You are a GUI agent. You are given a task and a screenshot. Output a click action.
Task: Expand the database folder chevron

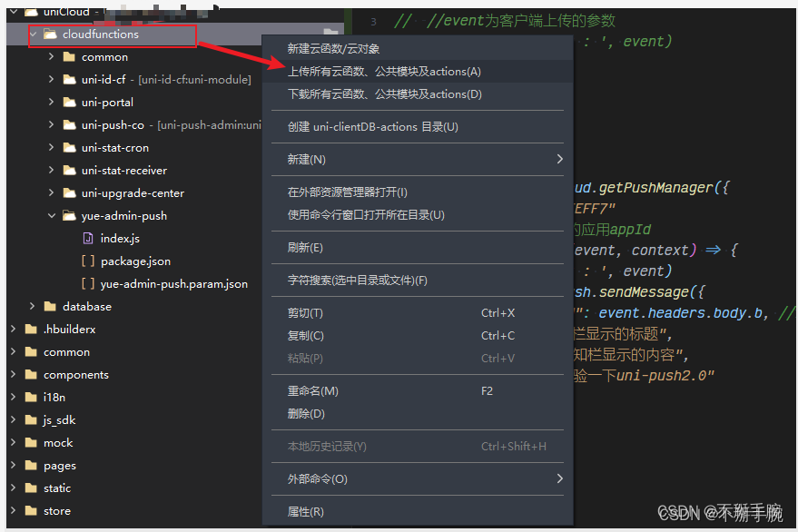pyautogui.click(x=32, y=307)
